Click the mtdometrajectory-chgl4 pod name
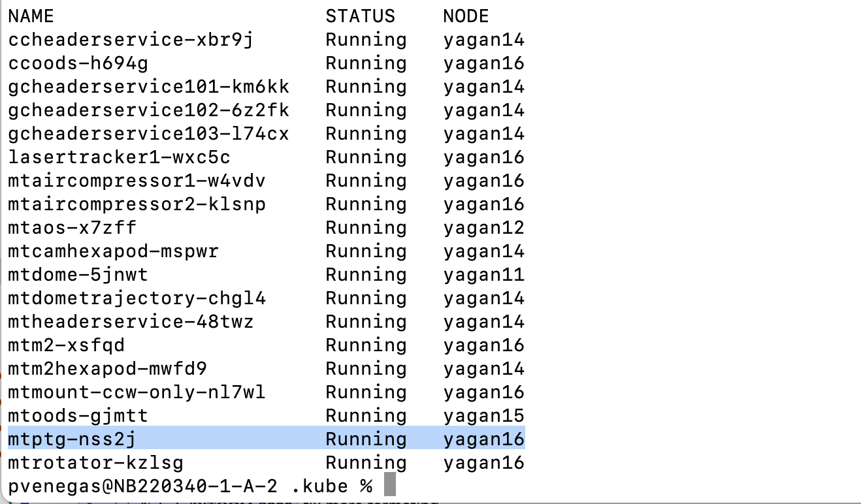The width and height of the screenshot is (861, 504). pyautogui.click(x=137, y=298)
